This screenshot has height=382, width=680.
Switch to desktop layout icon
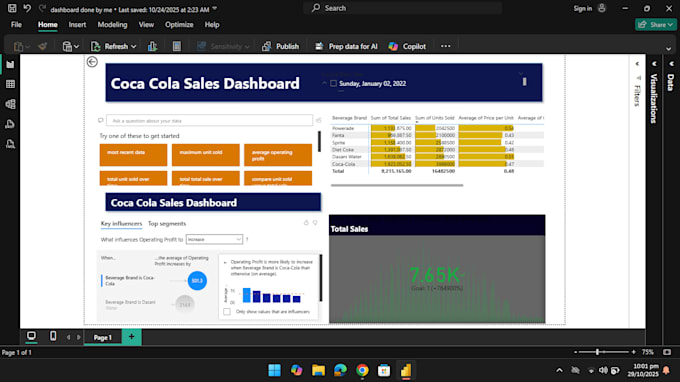coord(31,336)
